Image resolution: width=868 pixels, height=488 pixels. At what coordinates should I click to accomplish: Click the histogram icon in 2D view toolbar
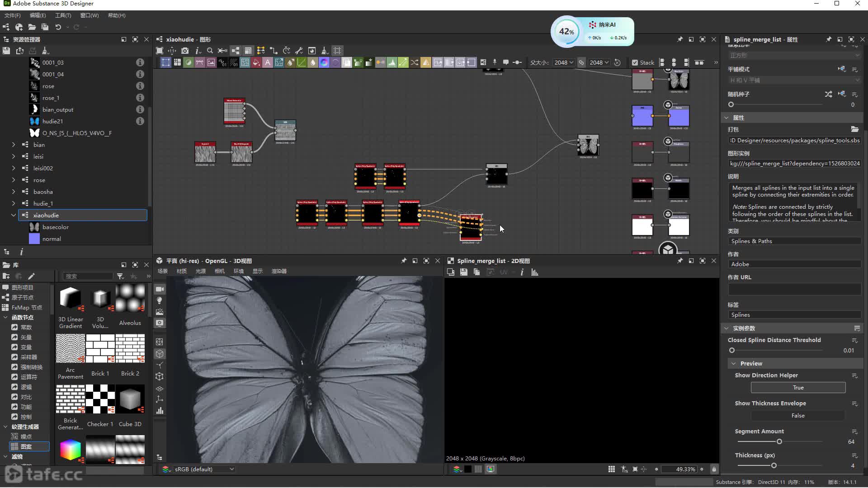(x=535, y=272)
